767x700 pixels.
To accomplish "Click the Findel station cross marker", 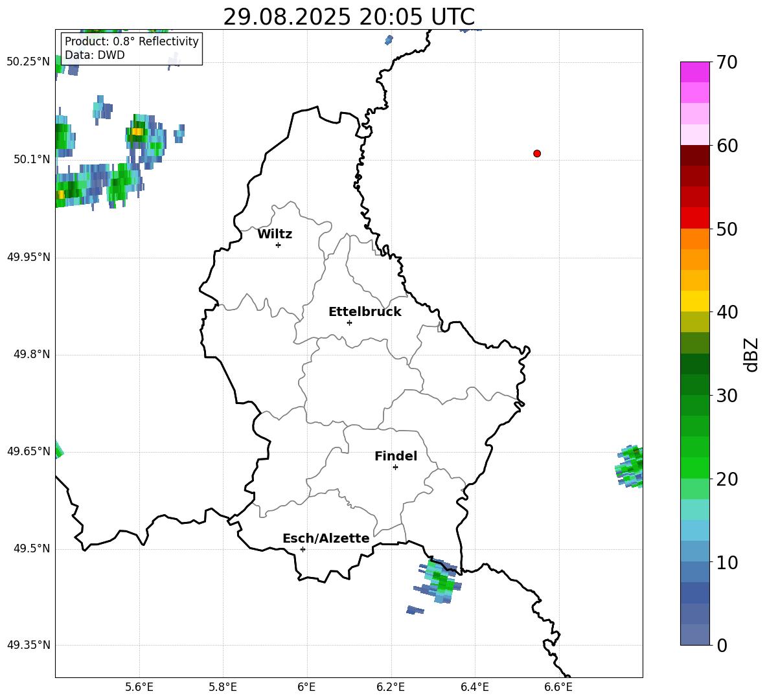I will 395,467.
